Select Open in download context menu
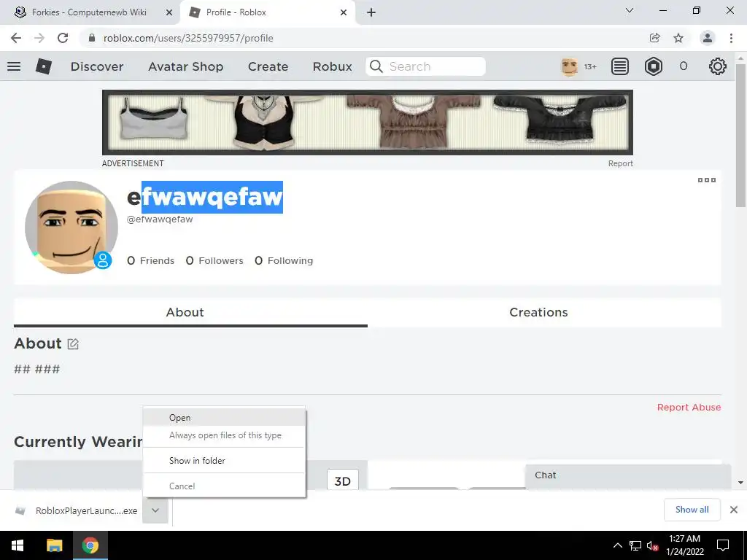 (225, 418)
